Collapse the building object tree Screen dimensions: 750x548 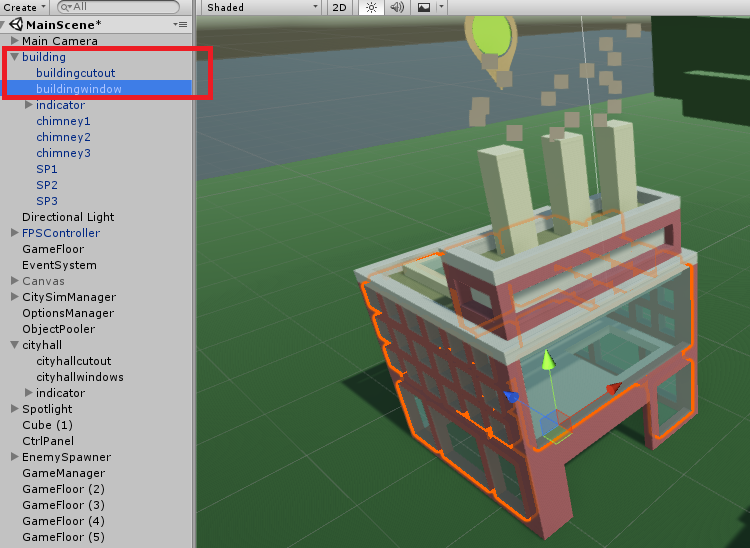14,57
